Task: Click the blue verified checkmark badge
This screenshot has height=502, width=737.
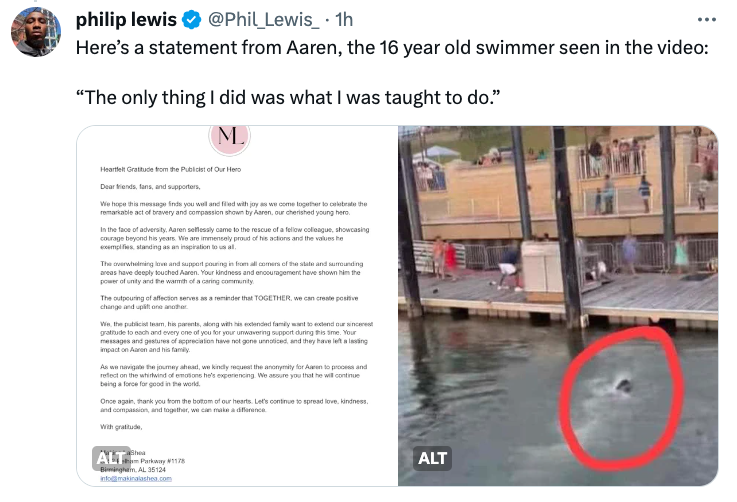Action: pos(191,20)
